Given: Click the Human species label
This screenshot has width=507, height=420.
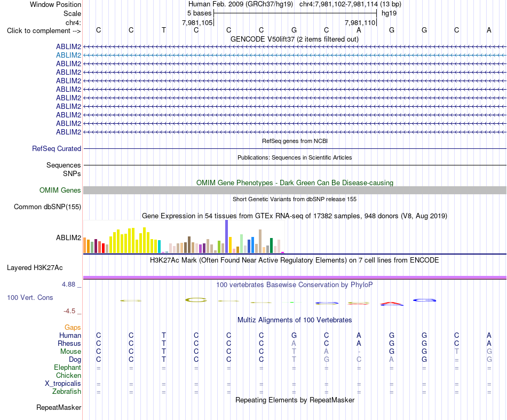Looking at the screenshot, I should (70, 336).
